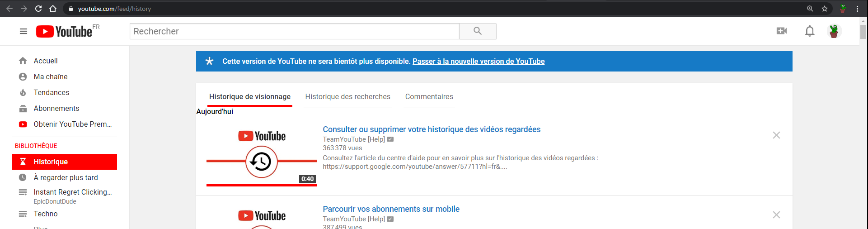This screenshot has width=868, height=229.
Task: Open the Commentaires tab
Action: coord(429,97)
